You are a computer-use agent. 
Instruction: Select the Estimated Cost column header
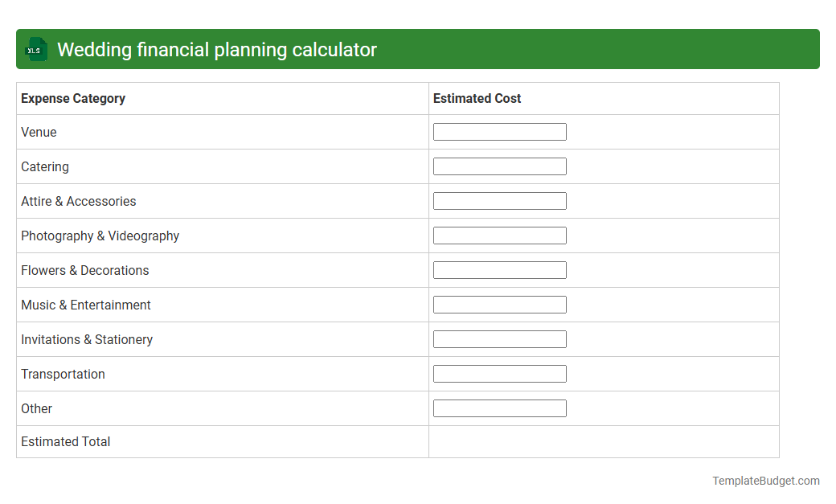(x=477, y=98)
